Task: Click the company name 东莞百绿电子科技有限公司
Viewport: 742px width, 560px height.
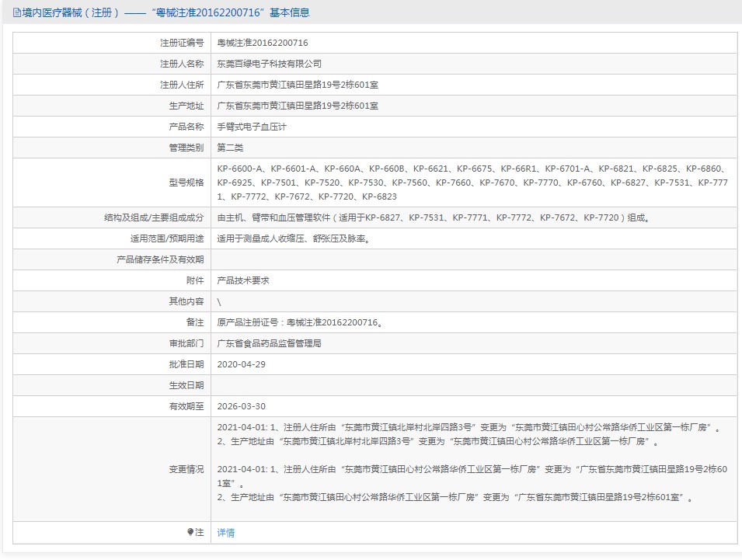Action: click(x=270, y=64)
